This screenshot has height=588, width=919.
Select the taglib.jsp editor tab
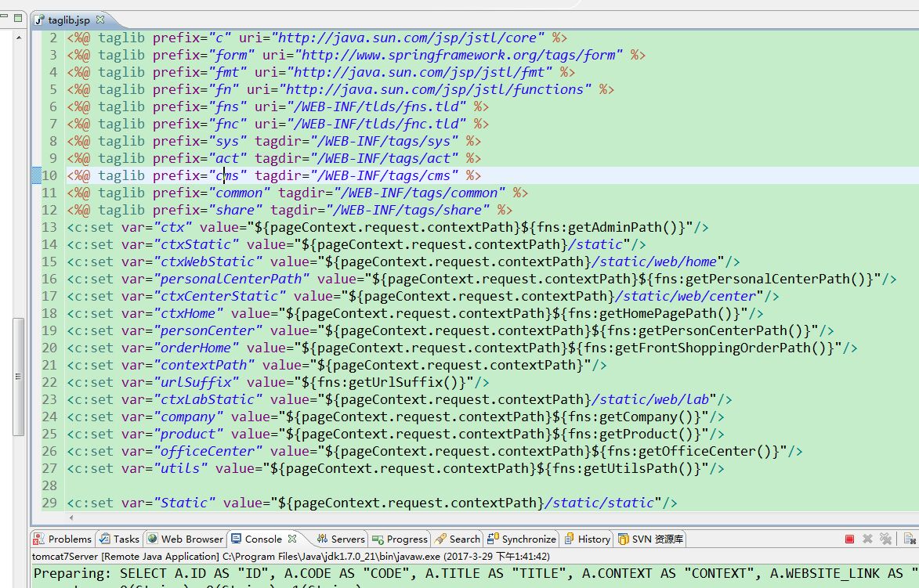tap(67, 20)
